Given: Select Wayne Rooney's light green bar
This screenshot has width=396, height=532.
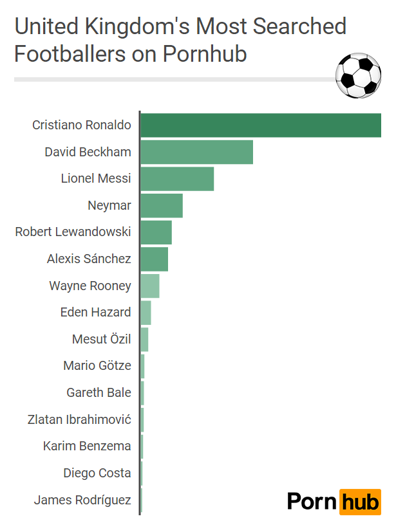Looking at the screenshot, I should point(150,286).
